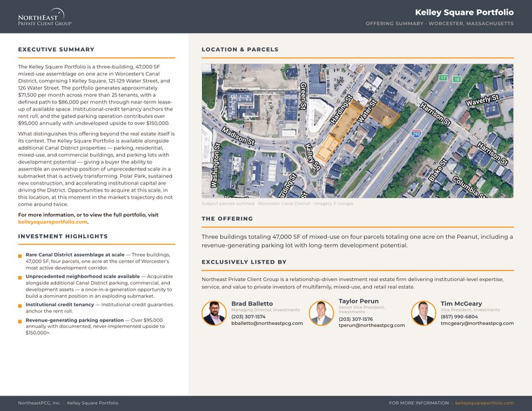Click Taylor Perun's phone number (203) 307-1576
This screenshot has height=411, width=532.
(x=356, y=319)
